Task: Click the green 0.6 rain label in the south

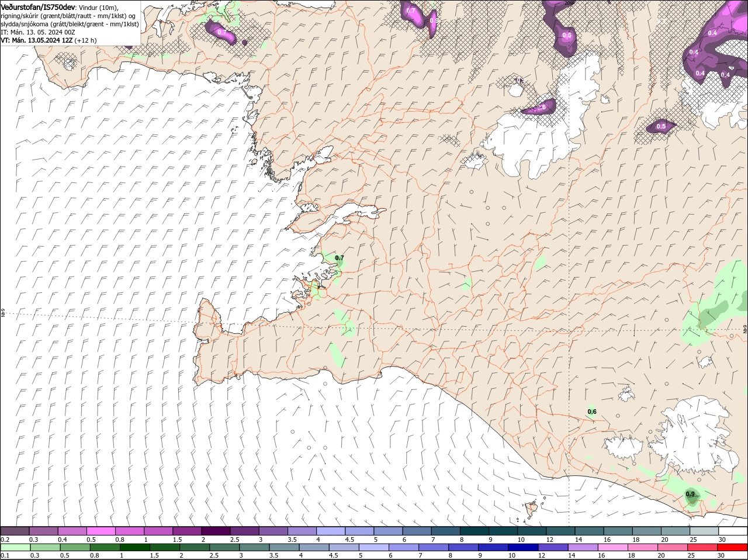Action: 592,412
